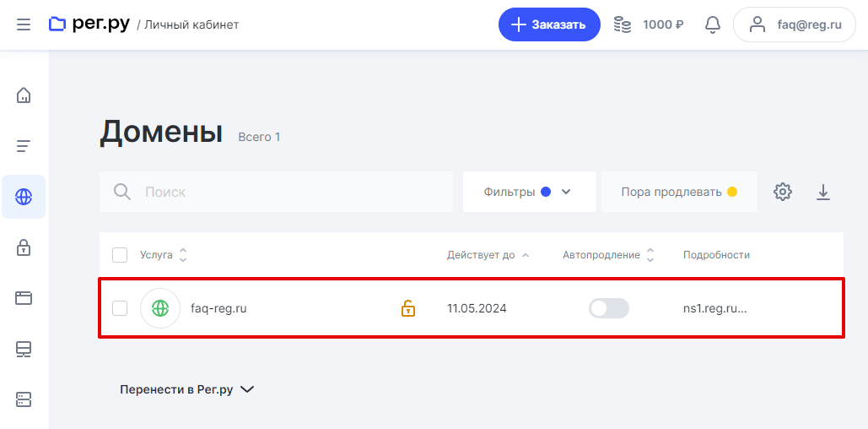The height and width of the screenshot is (429, 868).
Task: Open the faq-reg.ru domain link
Action: coord(218,308)
